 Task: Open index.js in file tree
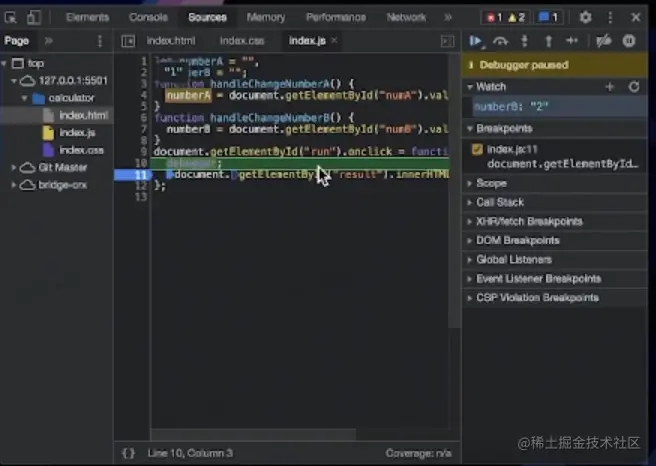[77, 133]
